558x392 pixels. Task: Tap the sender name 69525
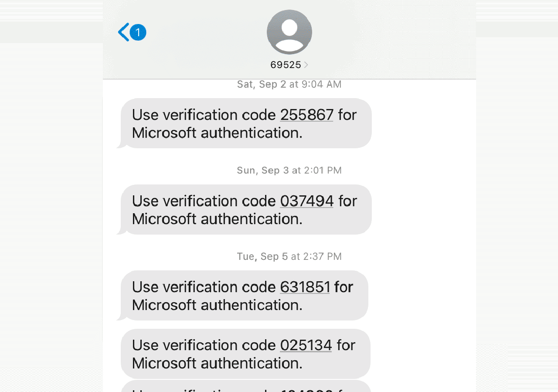coord(286,65)
